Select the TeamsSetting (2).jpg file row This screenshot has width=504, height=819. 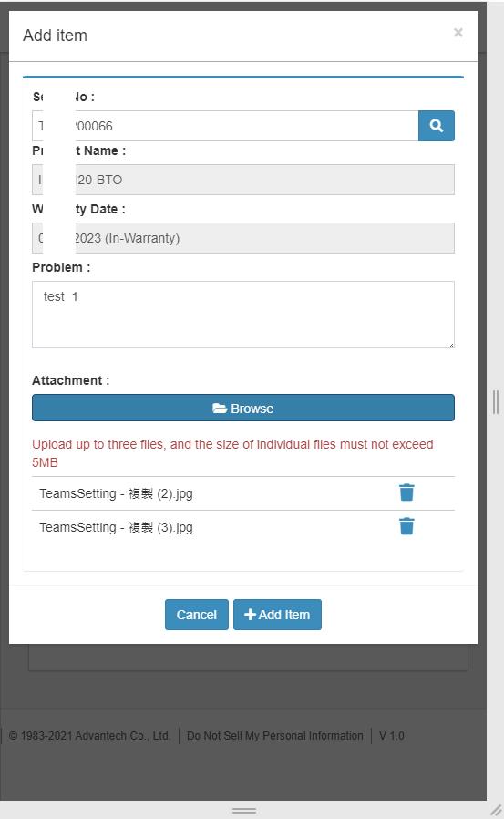coord(243,493)
